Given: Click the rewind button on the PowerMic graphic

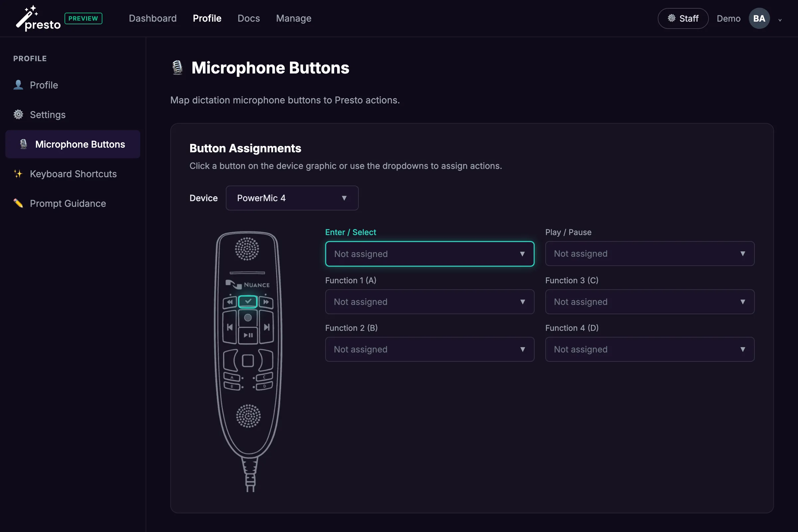Looking at the screenshot, I should [x=229, y=302].
